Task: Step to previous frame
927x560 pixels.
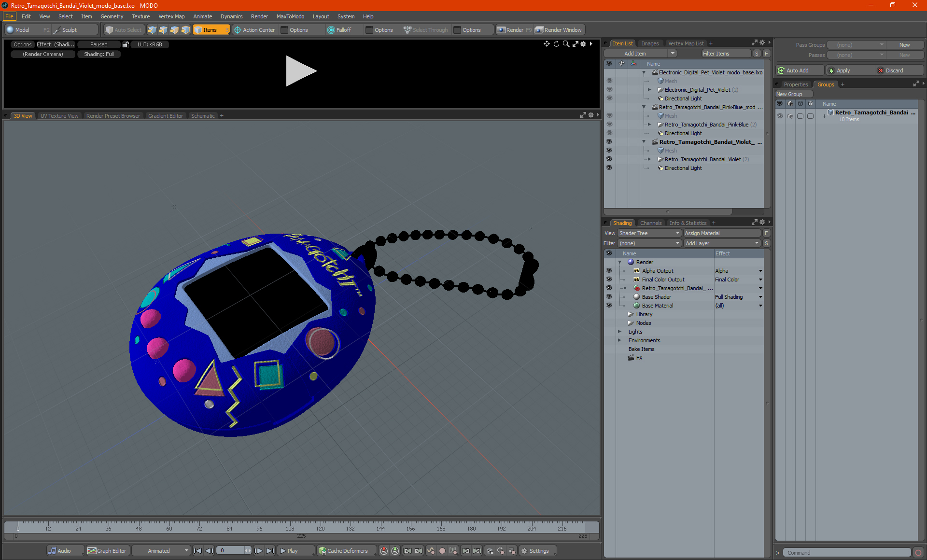Action: [209, 551]
